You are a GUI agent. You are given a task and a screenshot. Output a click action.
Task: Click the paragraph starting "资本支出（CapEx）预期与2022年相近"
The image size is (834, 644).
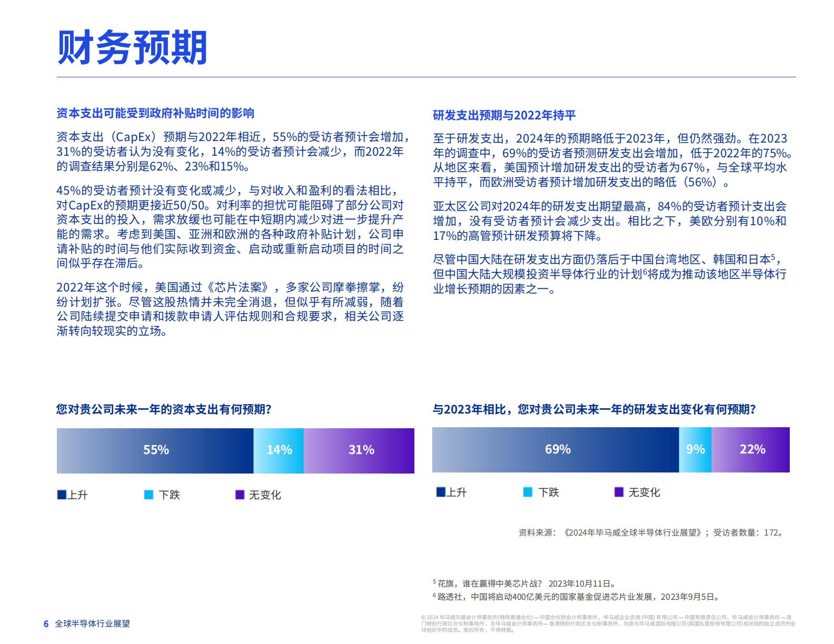233,152
